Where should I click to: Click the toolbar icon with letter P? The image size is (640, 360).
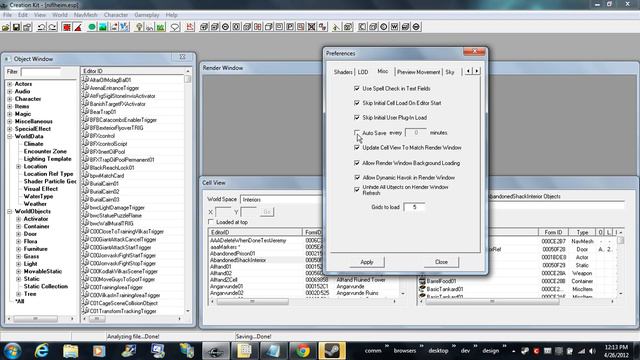290,27
